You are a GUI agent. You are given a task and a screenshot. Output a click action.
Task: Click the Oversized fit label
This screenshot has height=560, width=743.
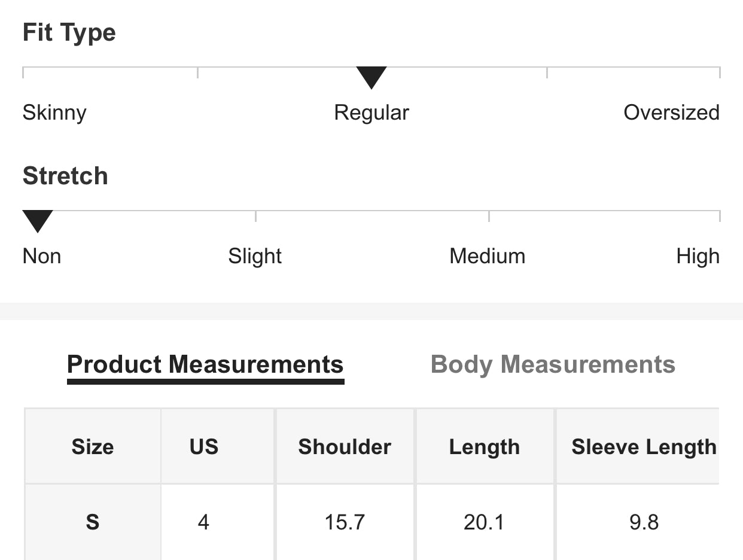pyautogui.click(x=671, y=112)
